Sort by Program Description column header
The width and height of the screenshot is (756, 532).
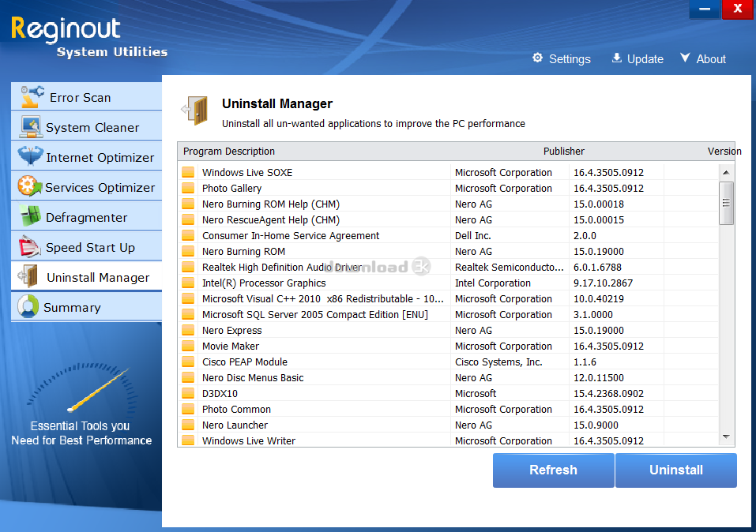[229, 152]
